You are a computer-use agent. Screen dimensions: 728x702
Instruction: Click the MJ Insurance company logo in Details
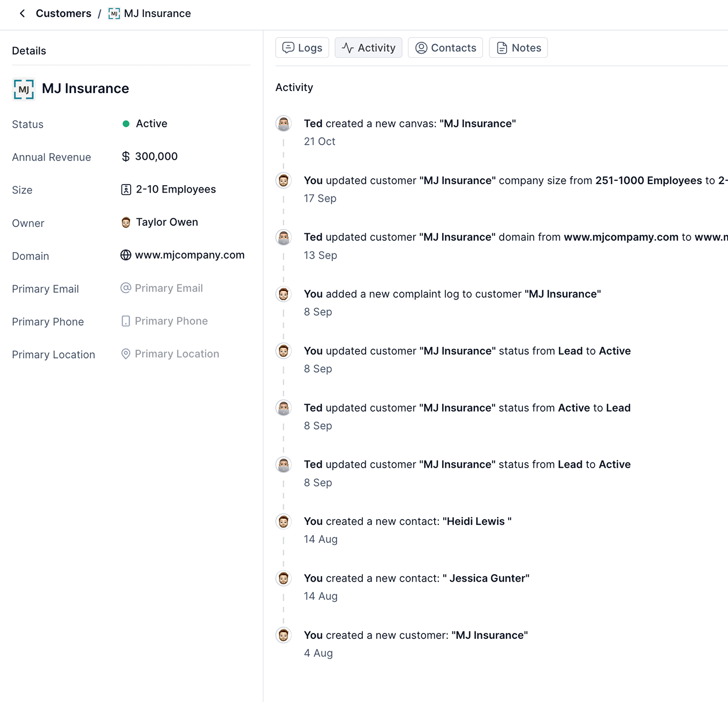coord(23,89)
